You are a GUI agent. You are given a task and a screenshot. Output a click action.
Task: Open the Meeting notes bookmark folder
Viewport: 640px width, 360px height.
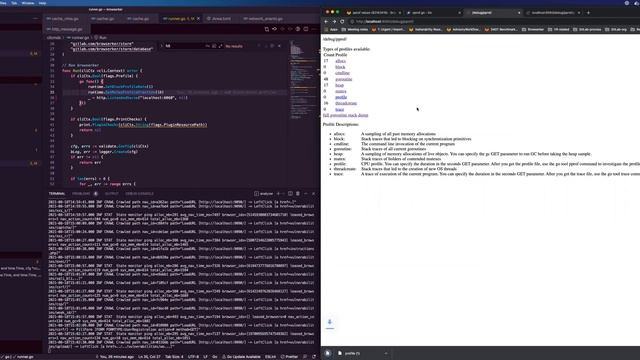coord(355,29)
